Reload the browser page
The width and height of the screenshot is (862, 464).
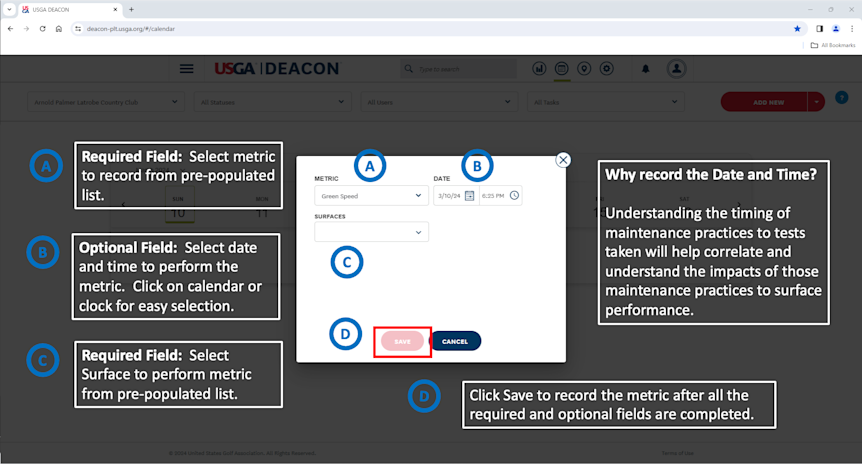point(42,29)
